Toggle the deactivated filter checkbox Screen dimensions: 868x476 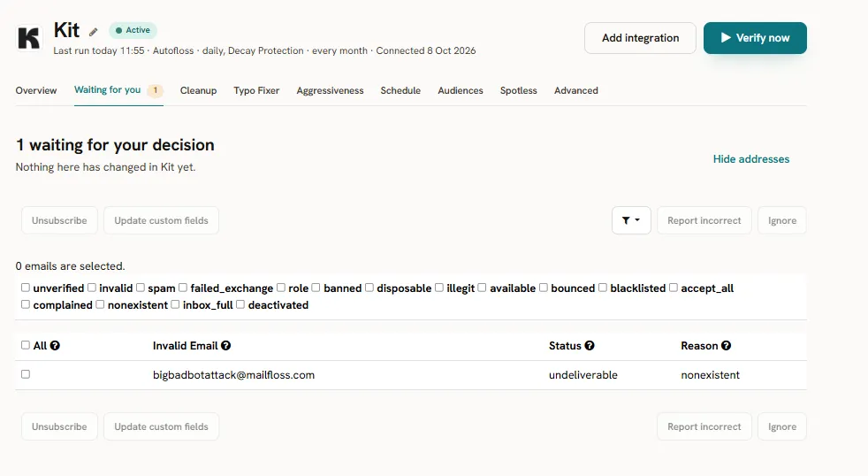pyautogui.click(x=240, y=304)
